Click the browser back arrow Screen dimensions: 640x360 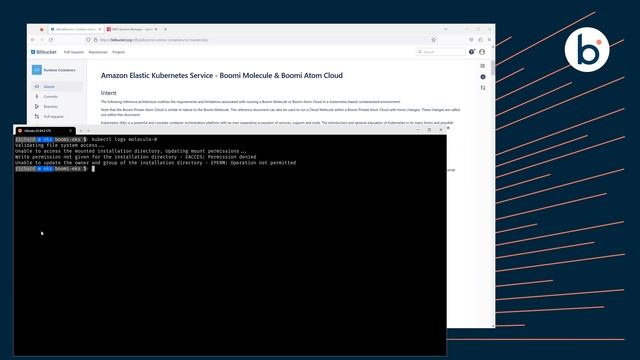(33, 40)
